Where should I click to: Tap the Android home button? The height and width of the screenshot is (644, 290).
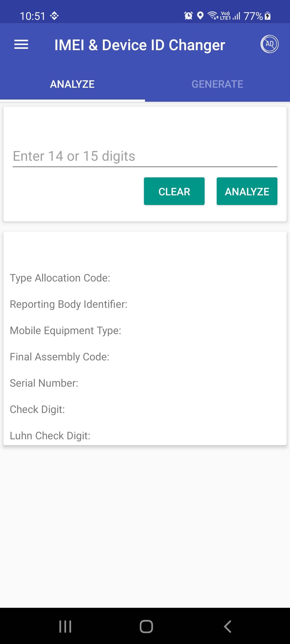pos(146,627)
